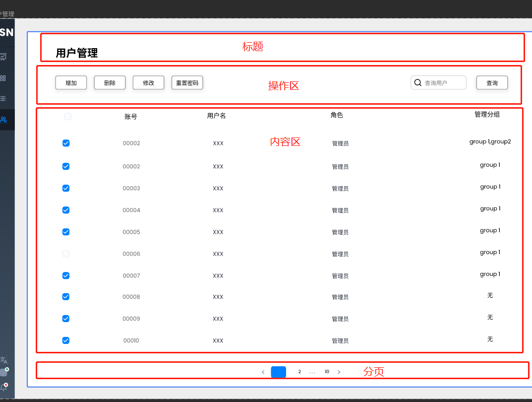Go to next page via right chevron
The width and height of the screenshot is (532, 402).
339,372
